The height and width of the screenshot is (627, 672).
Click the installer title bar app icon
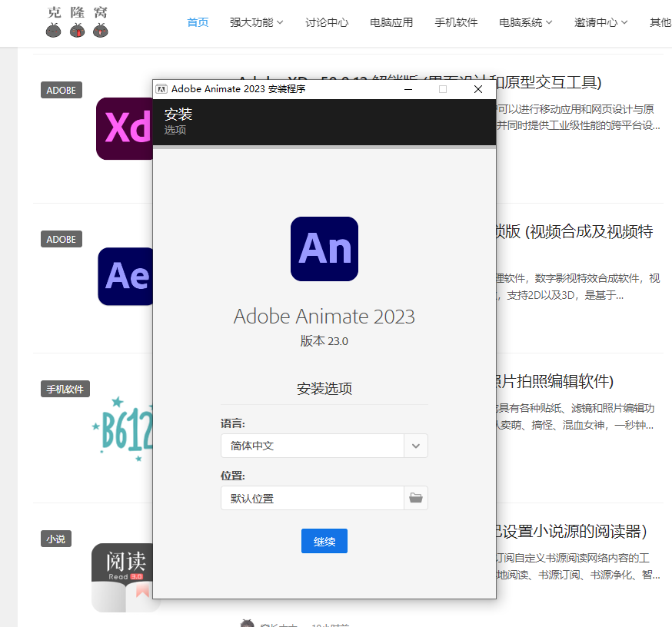pos(161,89)
